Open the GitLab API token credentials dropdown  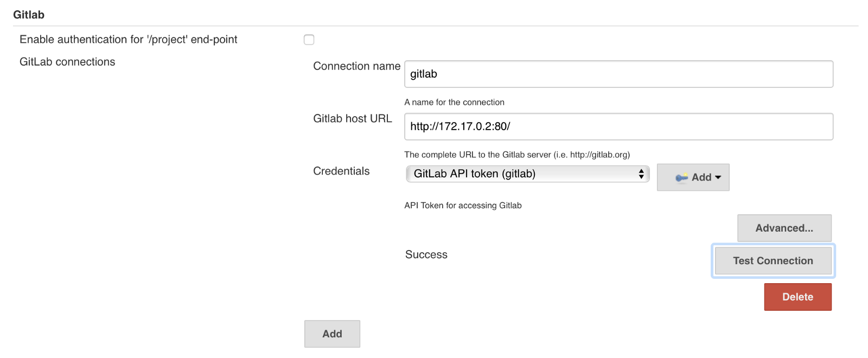point(527,174)
